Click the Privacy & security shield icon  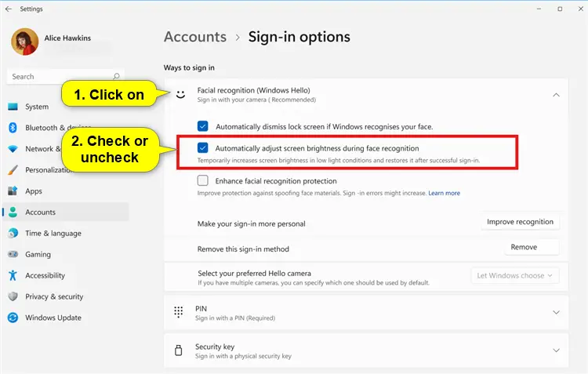pyautogui.click(x=13, y=296)
